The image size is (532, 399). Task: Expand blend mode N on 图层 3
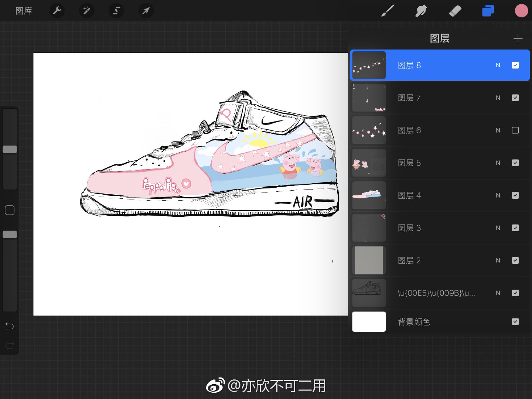pyautogui.click(x=498, y=228)
